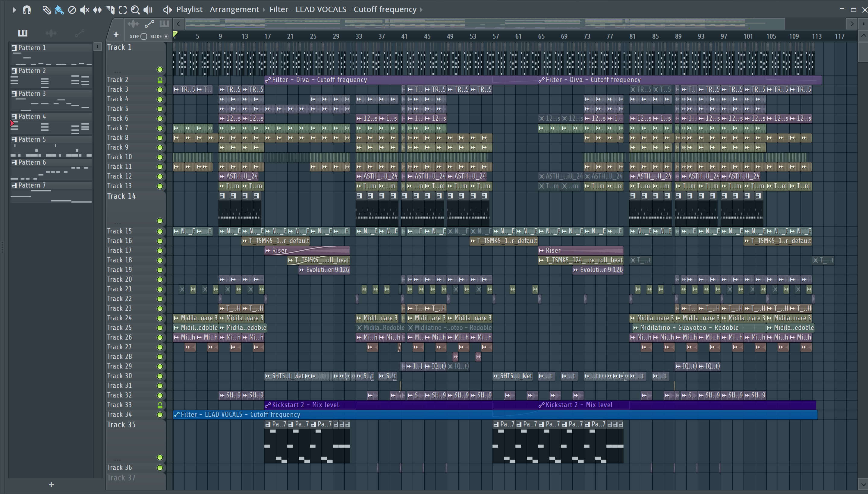Focus pattern clips piano icon near SLIDE
Screen dimensions: 868x494
pos(164,24)
